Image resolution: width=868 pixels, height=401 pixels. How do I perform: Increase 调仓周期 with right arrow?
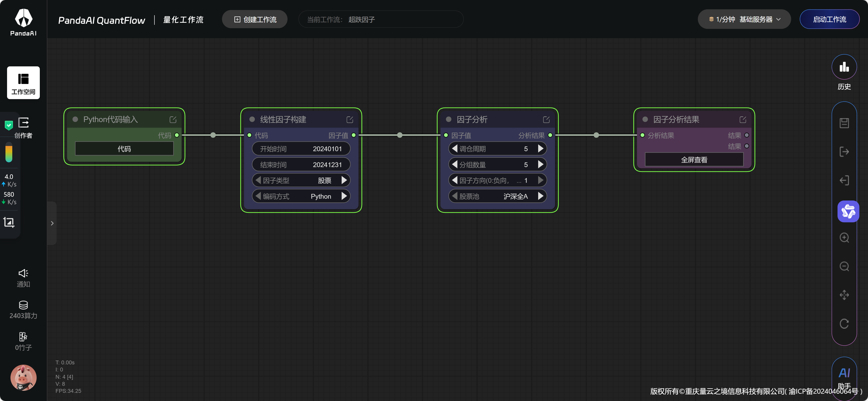click(x=541, y=148)
